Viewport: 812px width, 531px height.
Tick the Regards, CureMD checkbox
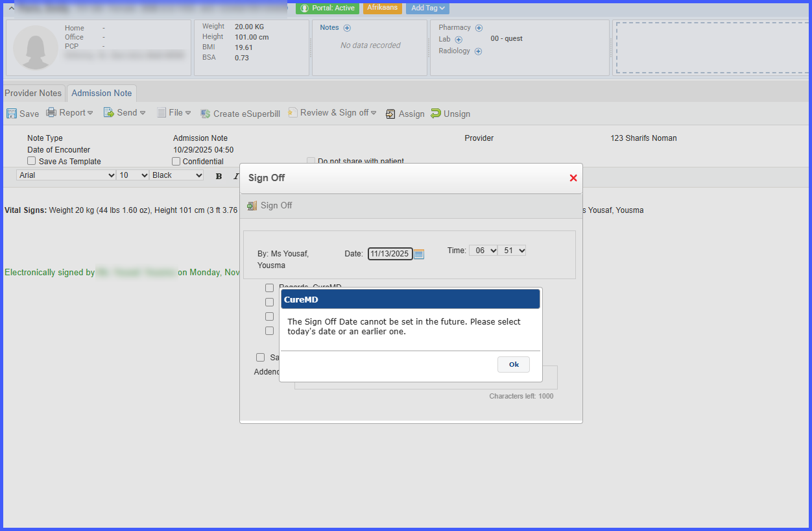[x=270, y=288]
